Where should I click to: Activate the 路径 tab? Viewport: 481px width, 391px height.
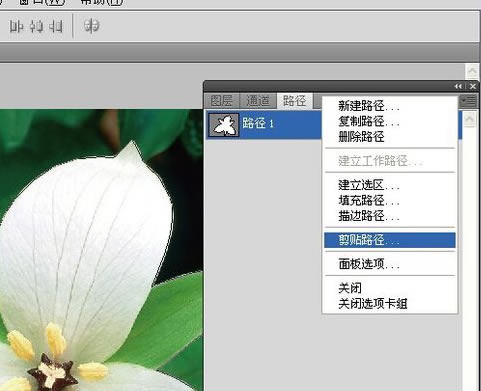294,101
